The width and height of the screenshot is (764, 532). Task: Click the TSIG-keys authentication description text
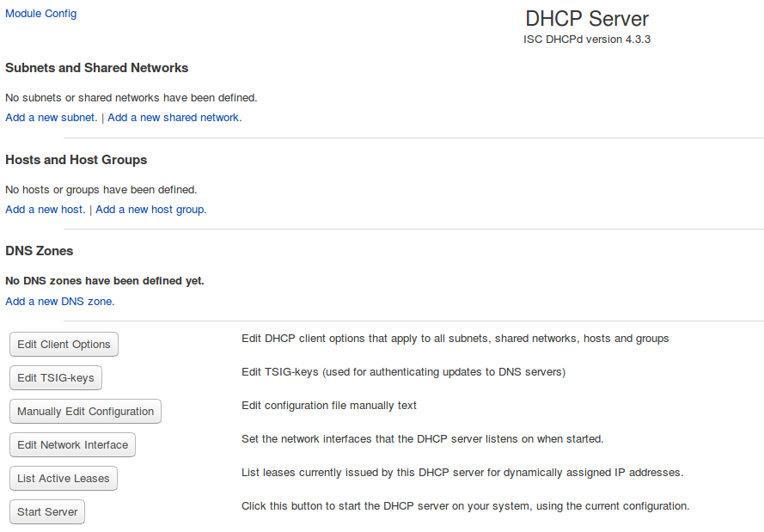403,372
